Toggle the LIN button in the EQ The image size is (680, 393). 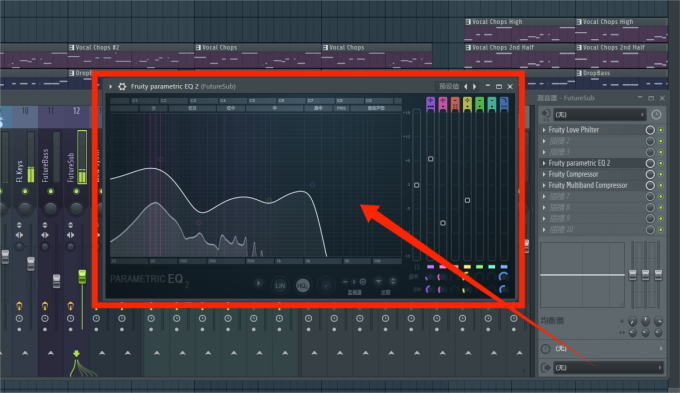(x=280, y=285)
